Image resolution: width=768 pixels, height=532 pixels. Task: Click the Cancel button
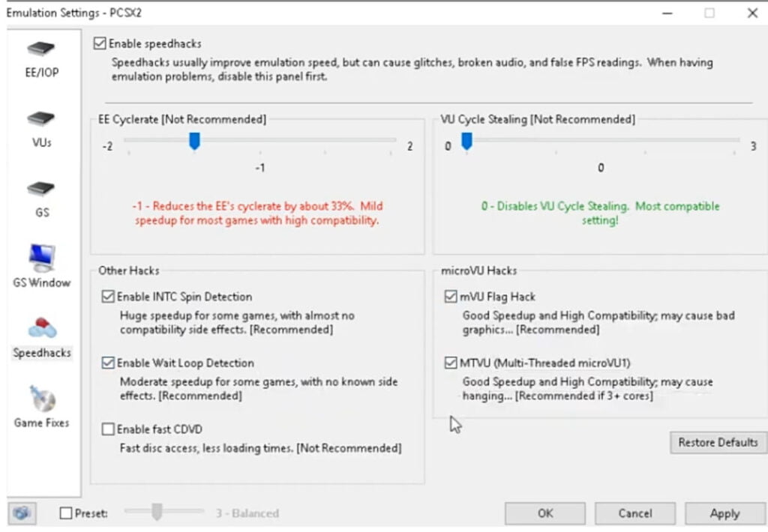pos(634,513)
